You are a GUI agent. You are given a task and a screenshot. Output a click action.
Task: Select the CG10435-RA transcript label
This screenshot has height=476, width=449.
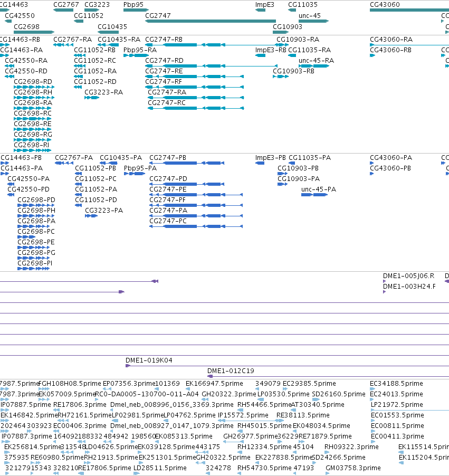pos(119,40)
